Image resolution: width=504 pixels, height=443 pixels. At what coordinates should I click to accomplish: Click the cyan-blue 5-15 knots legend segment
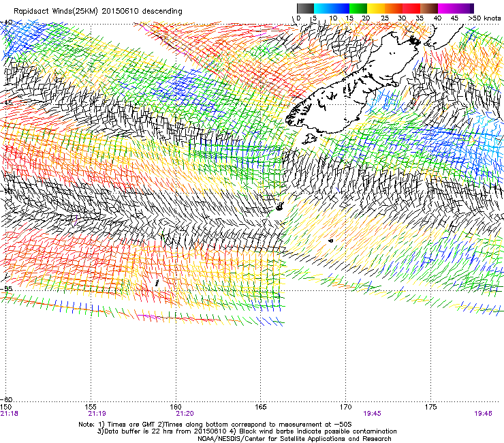[332, 8]
